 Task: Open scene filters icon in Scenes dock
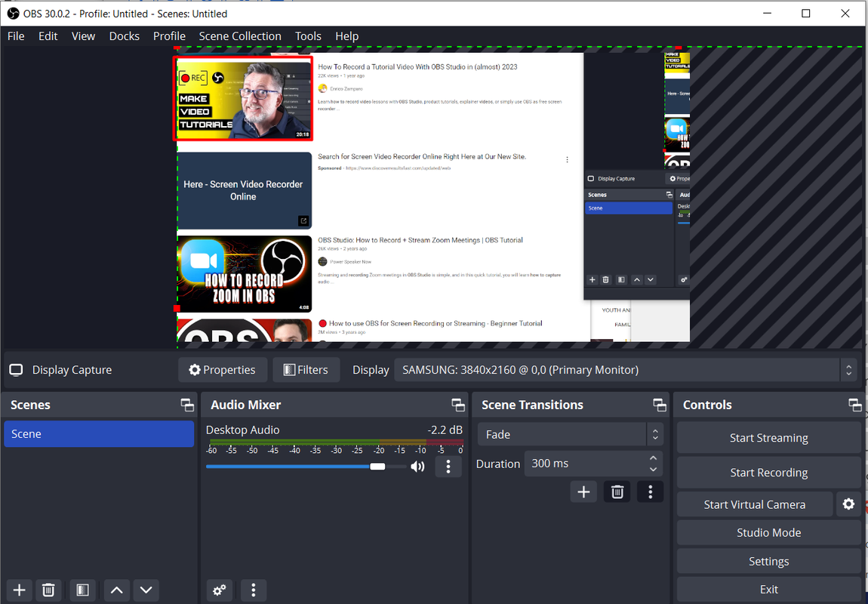[82, 590]
